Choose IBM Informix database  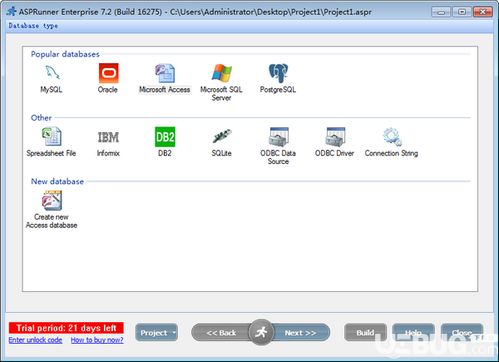pos(108,137)
